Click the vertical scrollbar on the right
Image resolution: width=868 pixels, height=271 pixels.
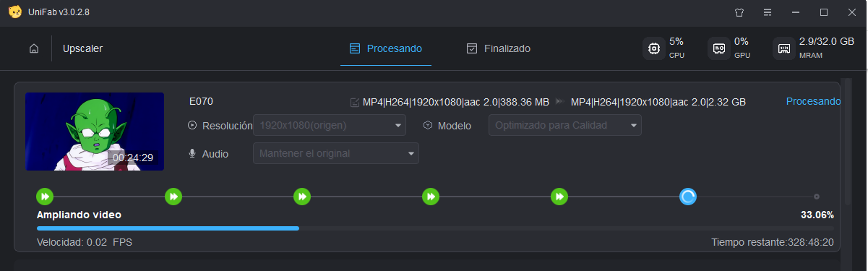coord(848,141)
